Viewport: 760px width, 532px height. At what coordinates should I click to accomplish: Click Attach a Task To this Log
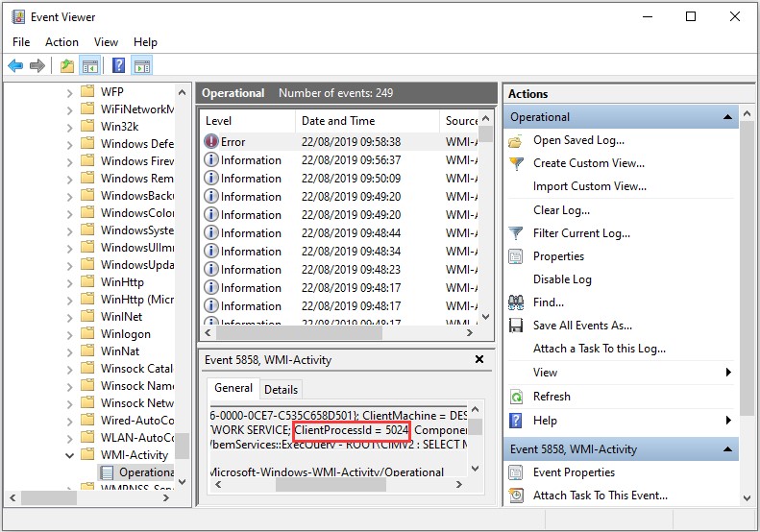(600, 349)
